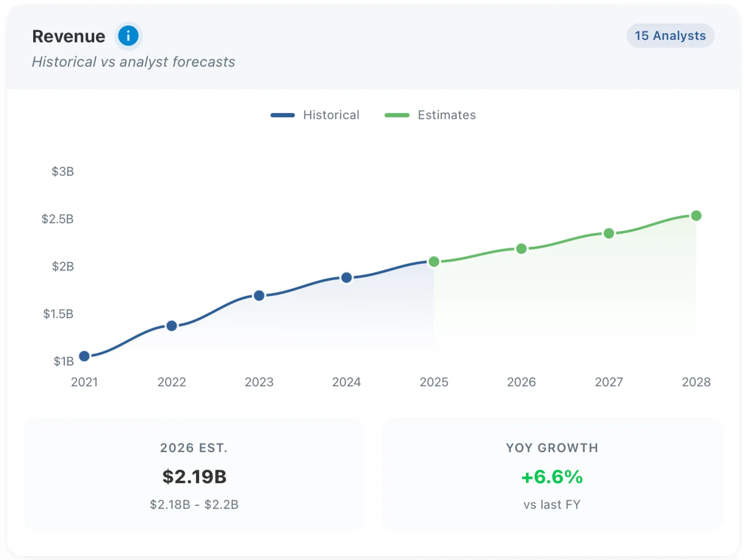Screen dimensions: 743x560
Task: Click the $2B y-axis label
Action: pos(63,266)
